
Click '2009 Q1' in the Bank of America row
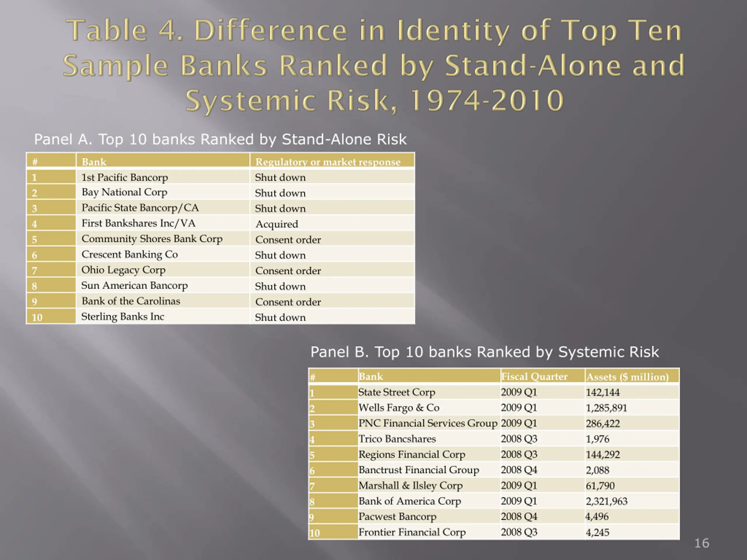(519, 501)
